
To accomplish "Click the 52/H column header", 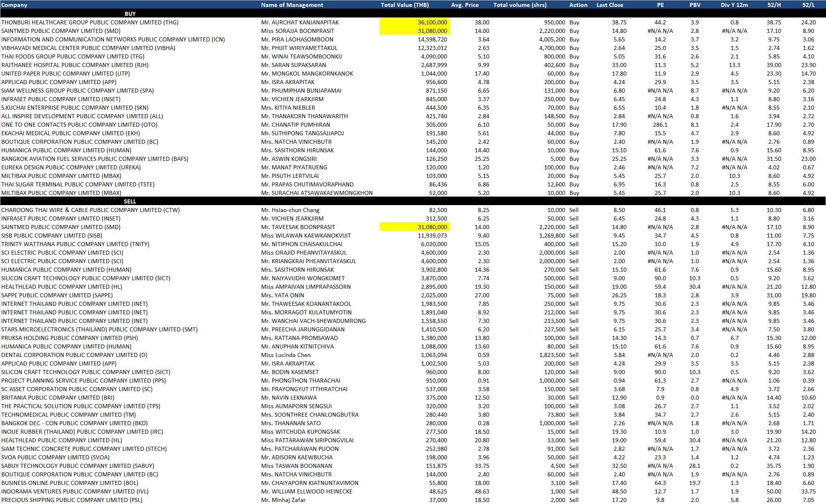I will (774, 5).
